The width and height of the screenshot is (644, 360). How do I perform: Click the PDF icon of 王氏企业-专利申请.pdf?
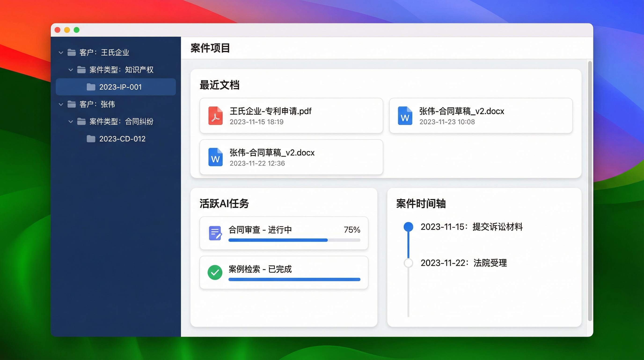point(216,116)
